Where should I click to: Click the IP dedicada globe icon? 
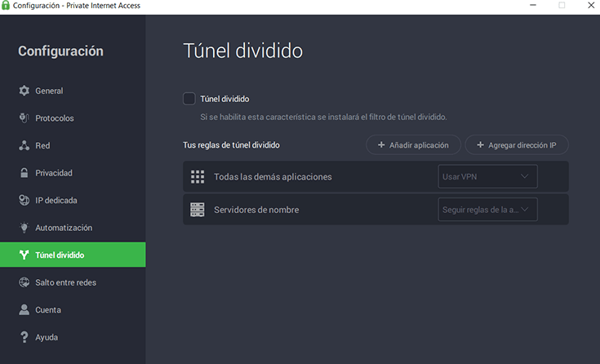coord(24,200)
